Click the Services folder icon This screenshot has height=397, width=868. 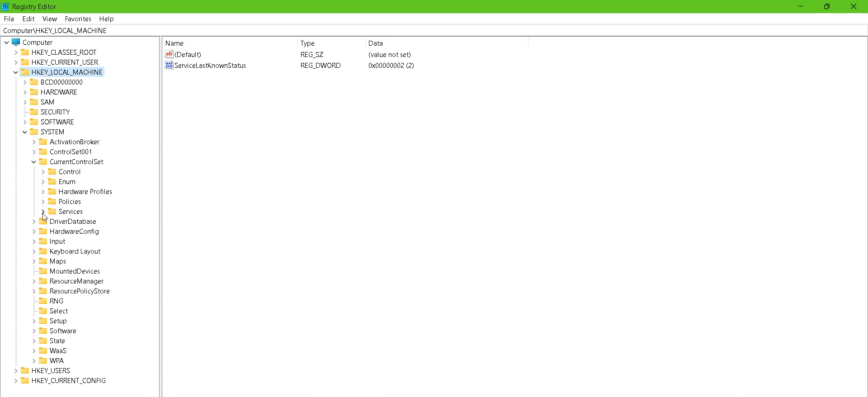click(x=52, y=211)
